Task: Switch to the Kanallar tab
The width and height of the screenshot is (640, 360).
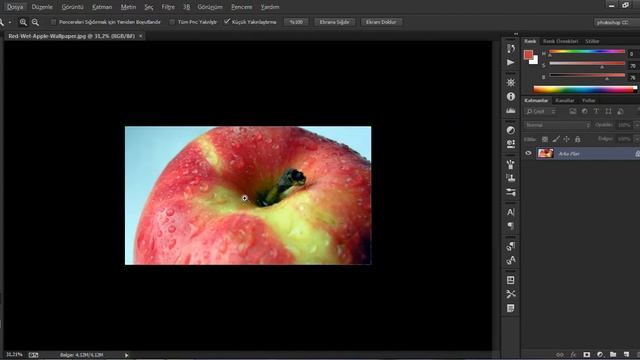Action: (x=565, y=100)
